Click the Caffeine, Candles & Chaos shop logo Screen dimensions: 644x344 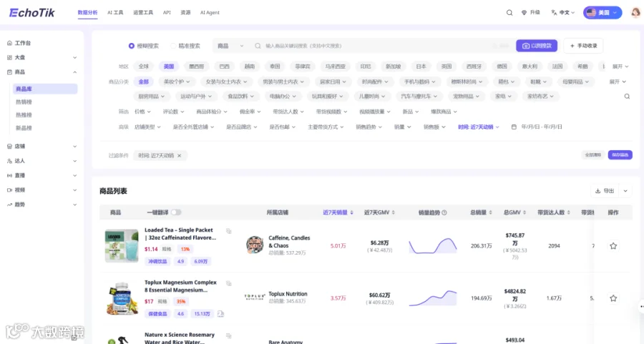pos(255,245)
